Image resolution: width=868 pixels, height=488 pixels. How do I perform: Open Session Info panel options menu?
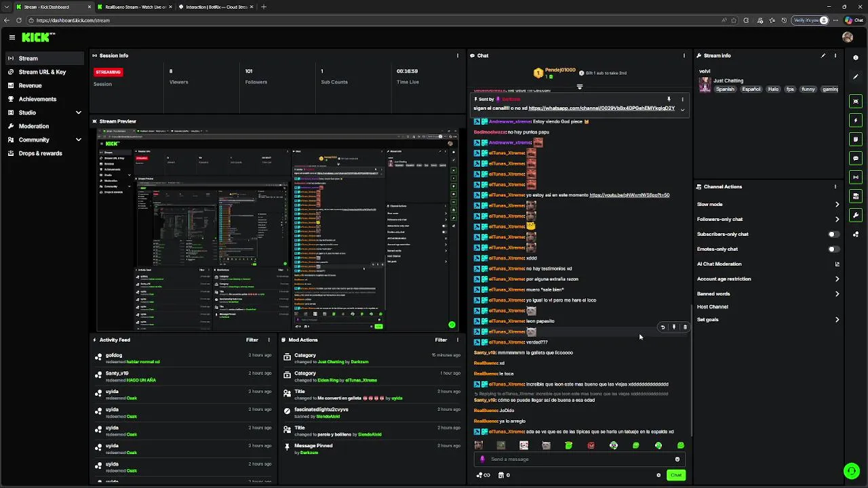click(x=458, y=56)
